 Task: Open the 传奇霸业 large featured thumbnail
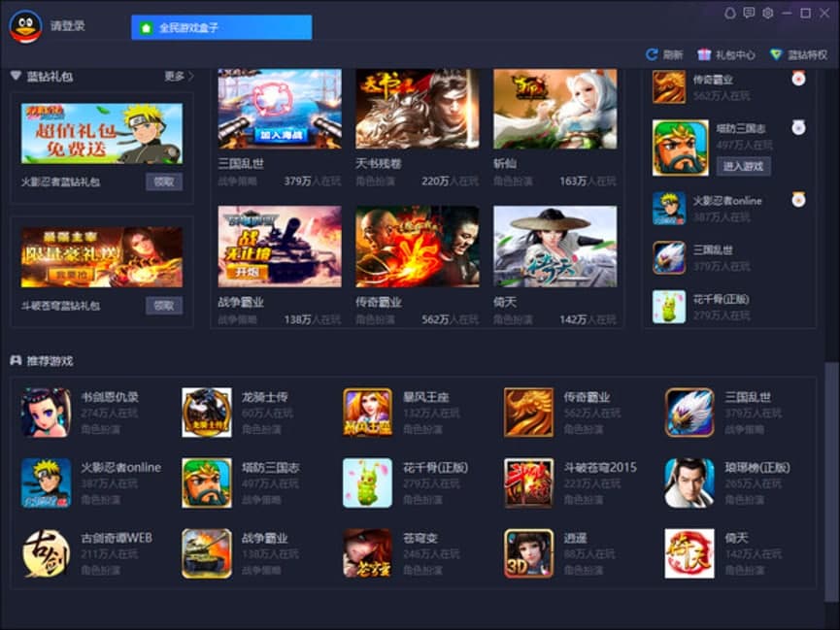[x=418, y=247]
